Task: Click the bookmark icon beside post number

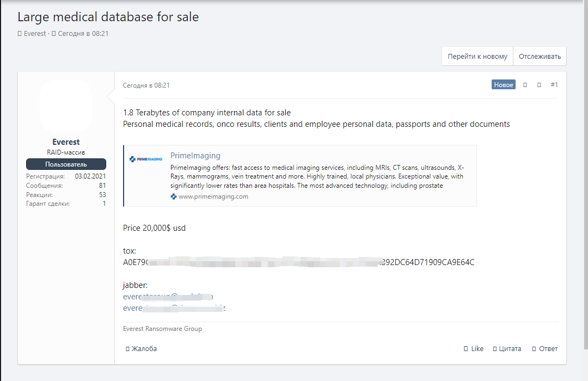Action: coord(539,85)
